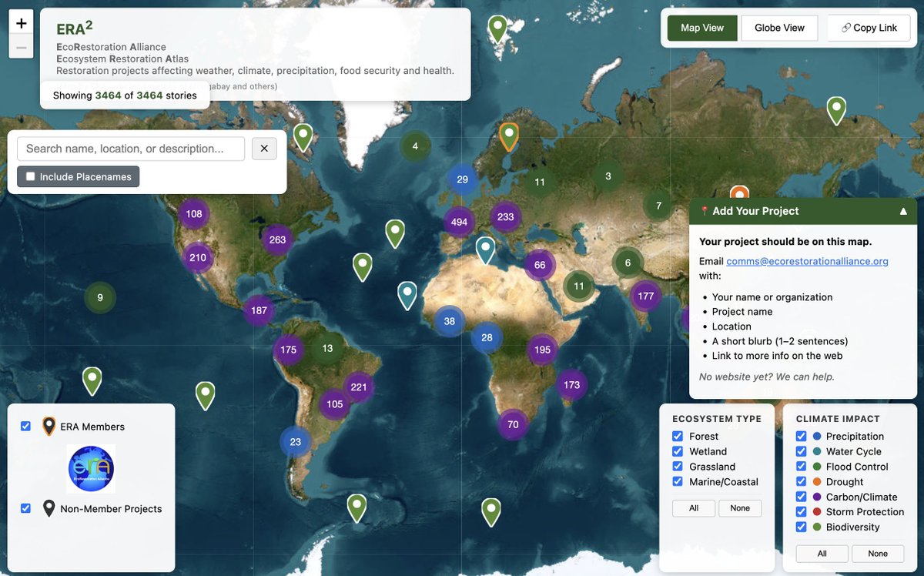Uncheck the Non-Member Projects checkbox

[25, 508]
